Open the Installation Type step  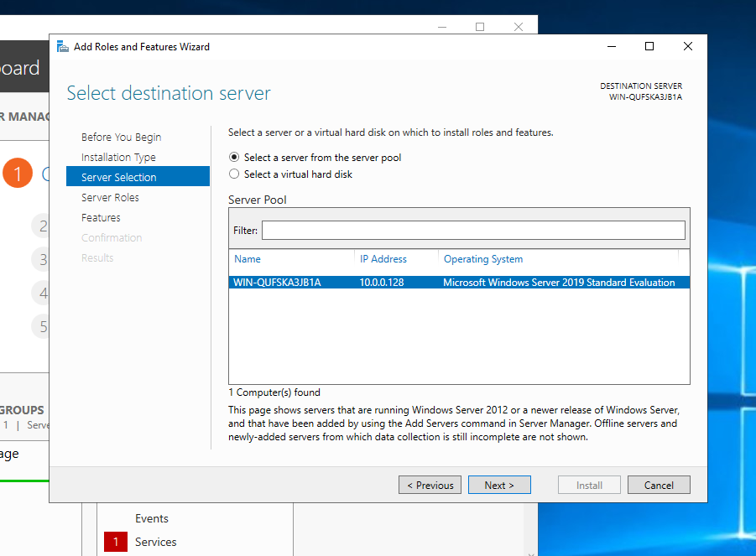(118, 157)
